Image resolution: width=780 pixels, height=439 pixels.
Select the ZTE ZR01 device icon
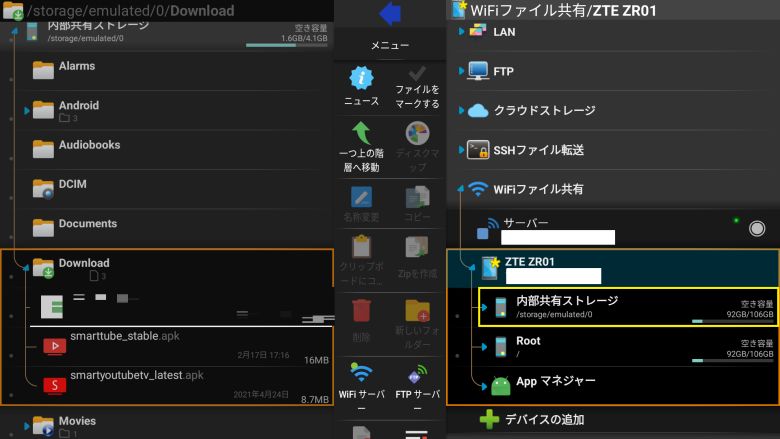click(490, 268)
